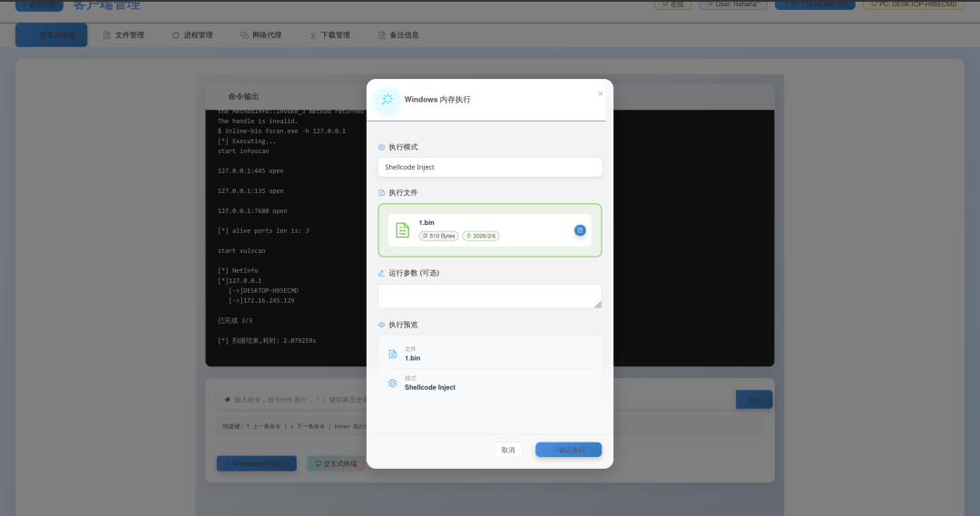980x516 pixels.
Task: Click the 510 Bytes size badge
Action: coord(439,236)
